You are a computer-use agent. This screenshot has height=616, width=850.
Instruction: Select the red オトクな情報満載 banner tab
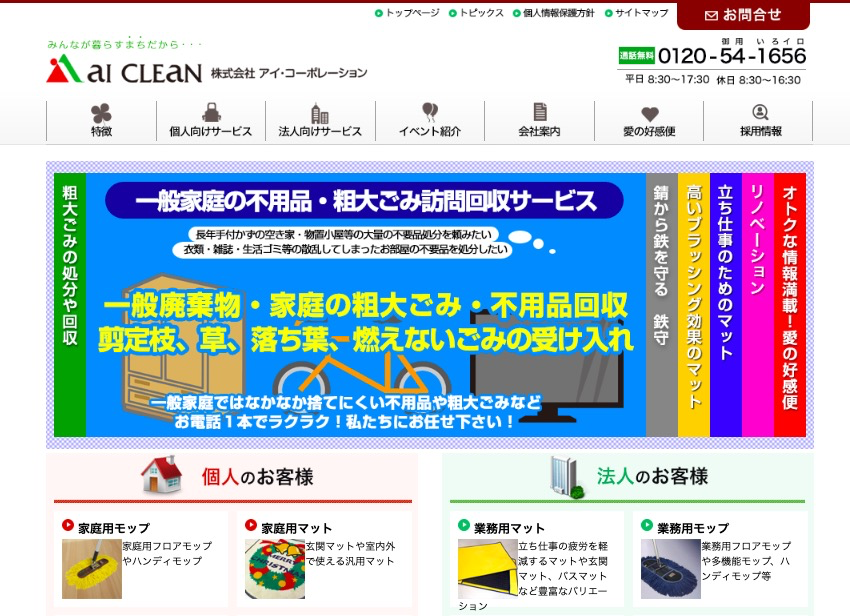click(x=790, y=304)
